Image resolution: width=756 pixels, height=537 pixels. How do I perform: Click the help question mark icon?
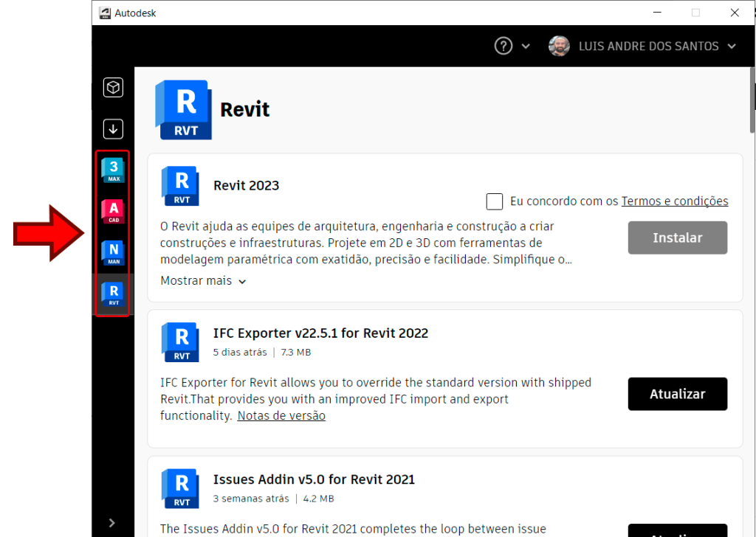tap(503, 46)
